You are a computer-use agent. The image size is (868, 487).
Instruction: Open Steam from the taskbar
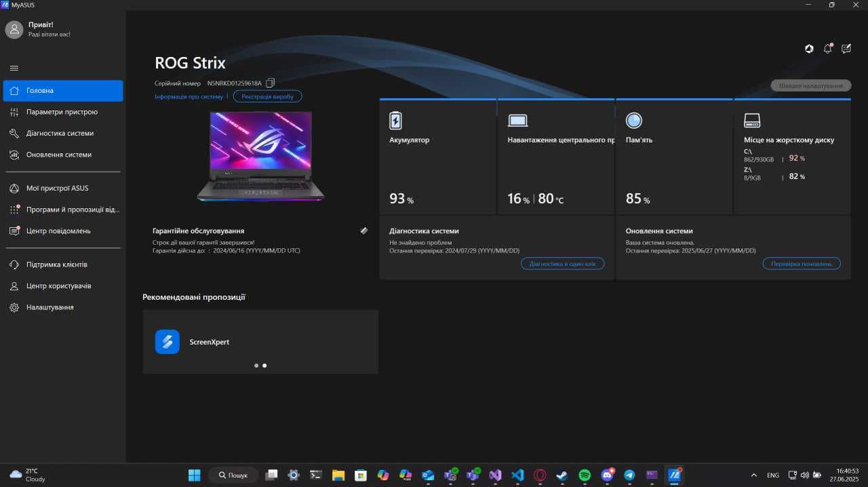pyautogui.click(x=562, y=475)
